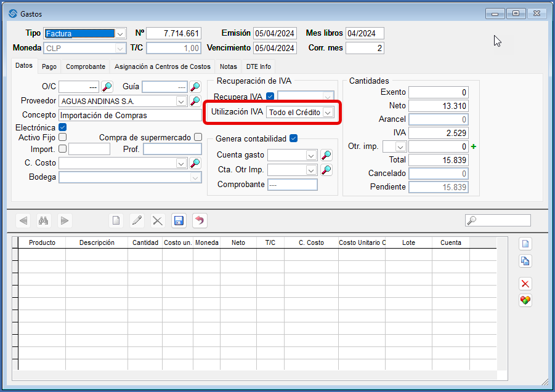
Task: Click the Comprobante field in contabilidad
Action: click(293, 185)
